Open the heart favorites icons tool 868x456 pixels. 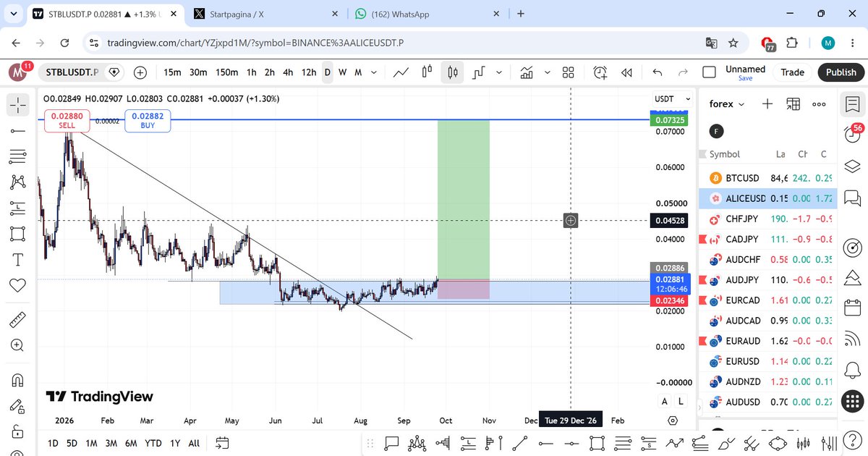point(18,285)
